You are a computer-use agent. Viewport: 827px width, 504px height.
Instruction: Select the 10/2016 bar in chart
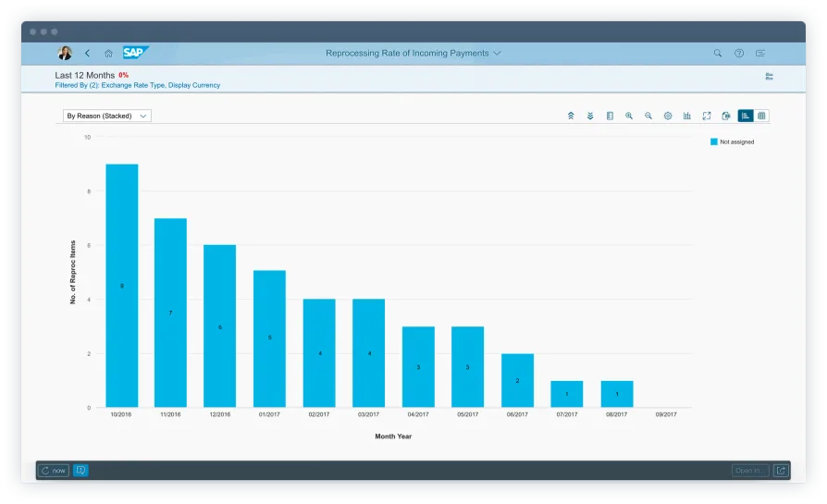(121, 285)
